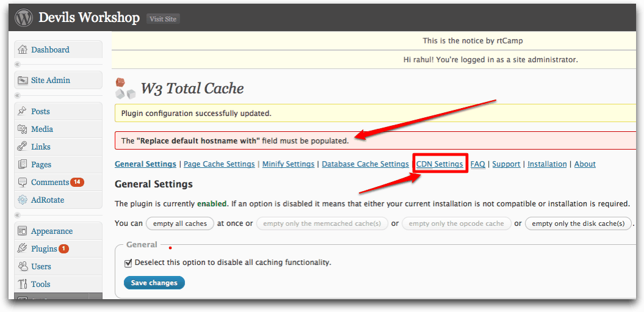644x312 pixels.
Task: Click the Appearance icon in sidebar
Action: (x=23, y=231)
